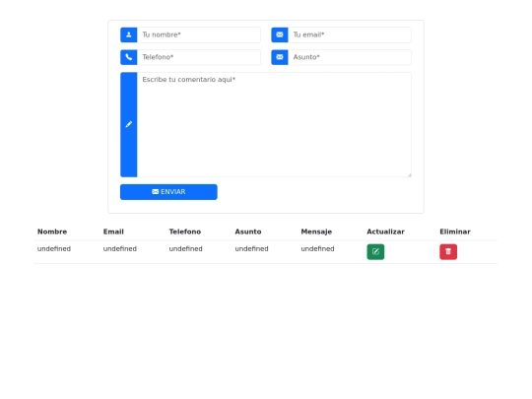Click the envelope icon beside Asunto field
The height and width of the screenshot is (399, 532).
tap(280, 57)
